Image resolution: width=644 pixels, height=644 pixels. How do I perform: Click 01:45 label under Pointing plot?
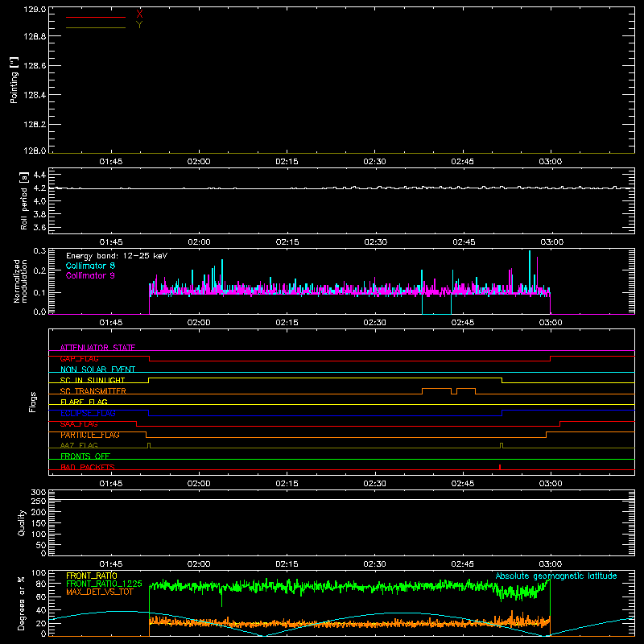coord(111,162)
